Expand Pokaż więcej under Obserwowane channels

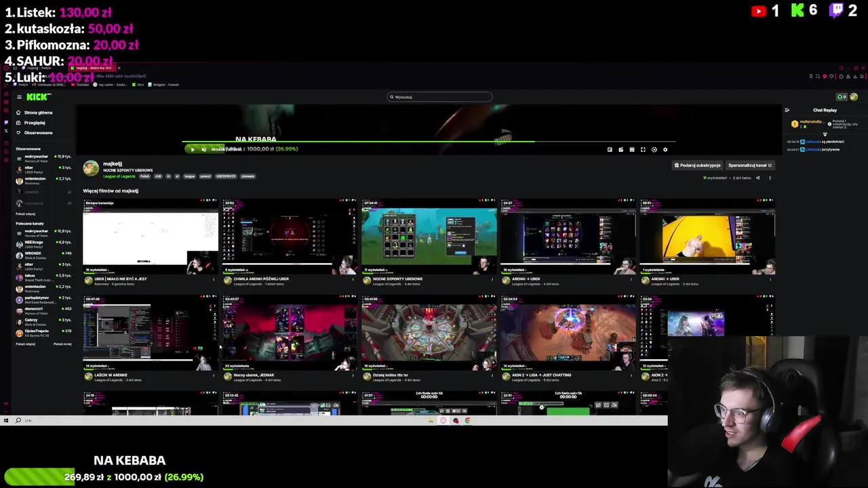(26, 213)
